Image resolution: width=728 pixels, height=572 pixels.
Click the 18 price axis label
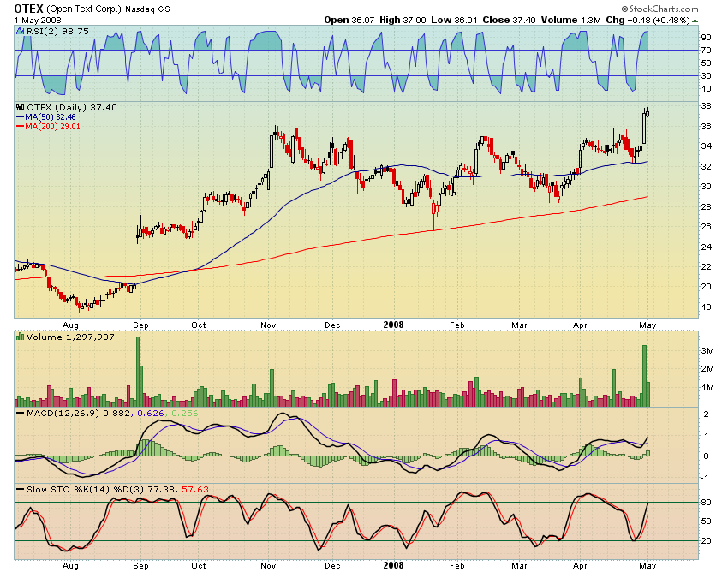(x=707, y=307)
